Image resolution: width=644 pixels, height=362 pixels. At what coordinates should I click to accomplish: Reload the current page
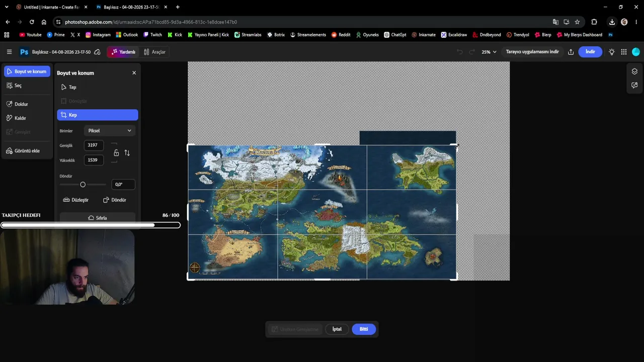[x=32, y=22]
